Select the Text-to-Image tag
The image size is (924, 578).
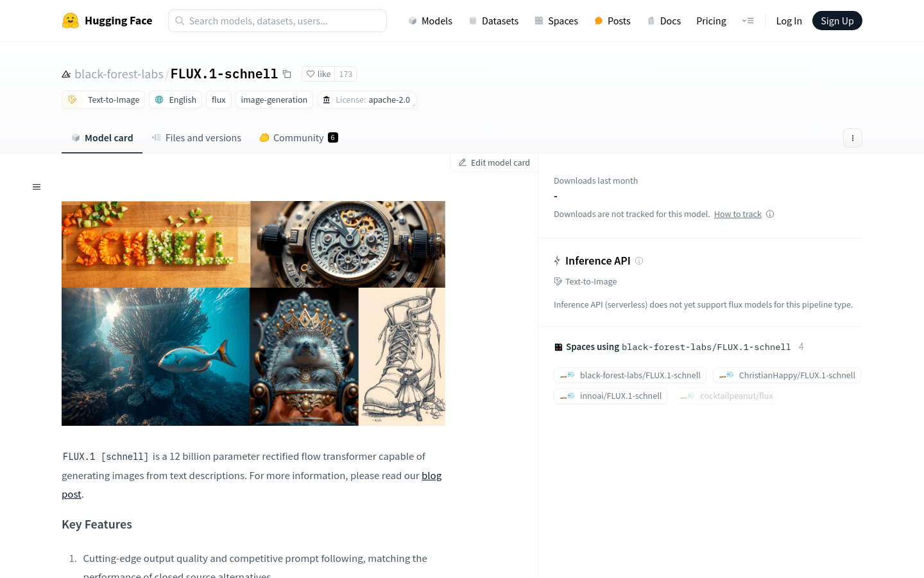[x=103, y=100]
